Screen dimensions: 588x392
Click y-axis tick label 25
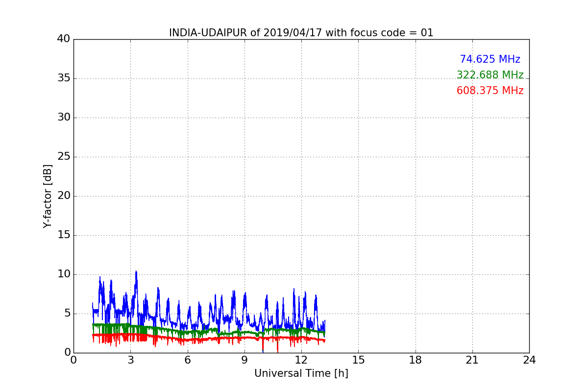64,156
